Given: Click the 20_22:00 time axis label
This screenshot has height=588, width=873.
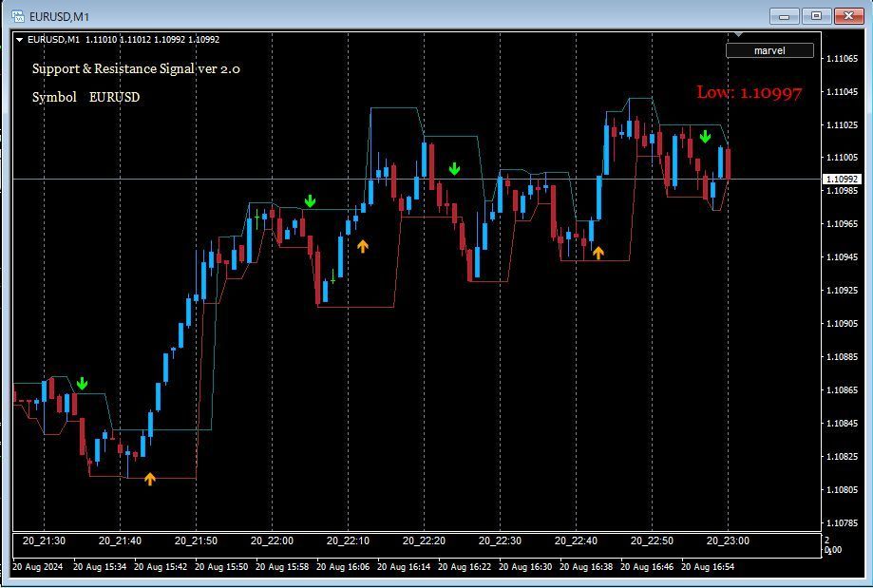Looking at the screenshot, I should [272, 541].
